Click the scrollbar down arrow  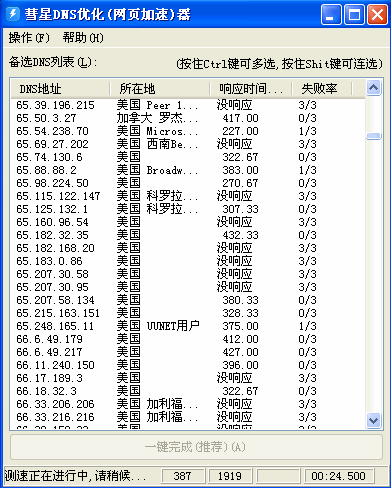tap(373, 420)
